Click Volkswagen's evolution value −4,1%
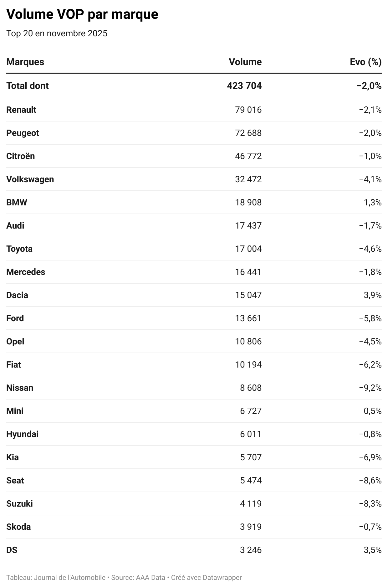The width and height of the screenshot is (388, 588). click(370, 179)
